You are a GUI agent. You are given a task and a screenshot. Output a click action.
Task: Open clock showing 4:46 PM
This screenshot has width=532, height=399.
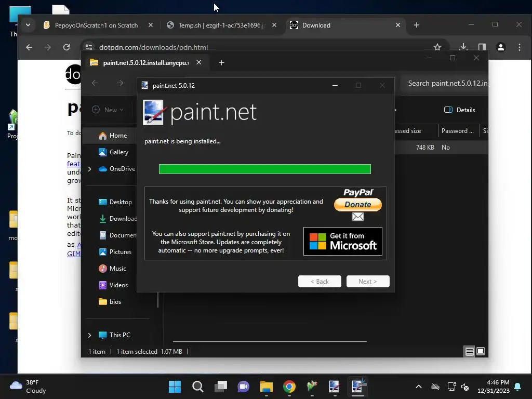tap(494, 387)
